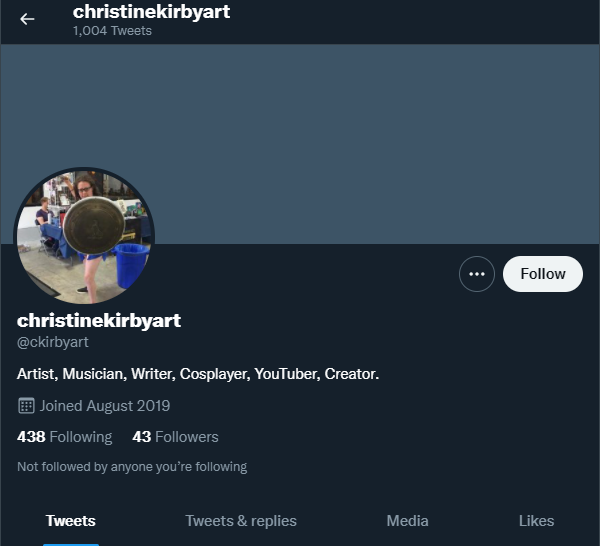This screenshot has height=546, width=600.
Task: Click Not followed by anyone you're following
Action: [x=132, y=467]
